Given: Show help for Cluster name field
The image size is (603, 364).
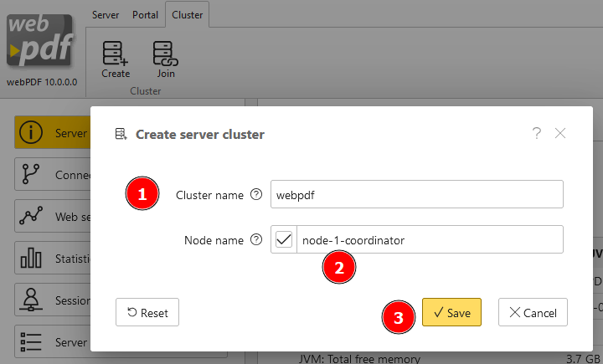Looking at the screenshot, I should (x=256, y=194).
